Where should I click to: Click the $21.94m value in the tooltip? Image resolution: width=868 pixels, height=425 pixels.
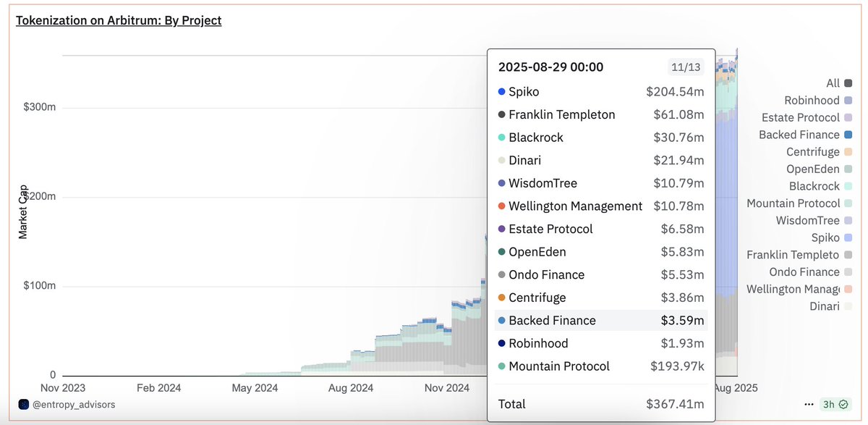(678, 160)
